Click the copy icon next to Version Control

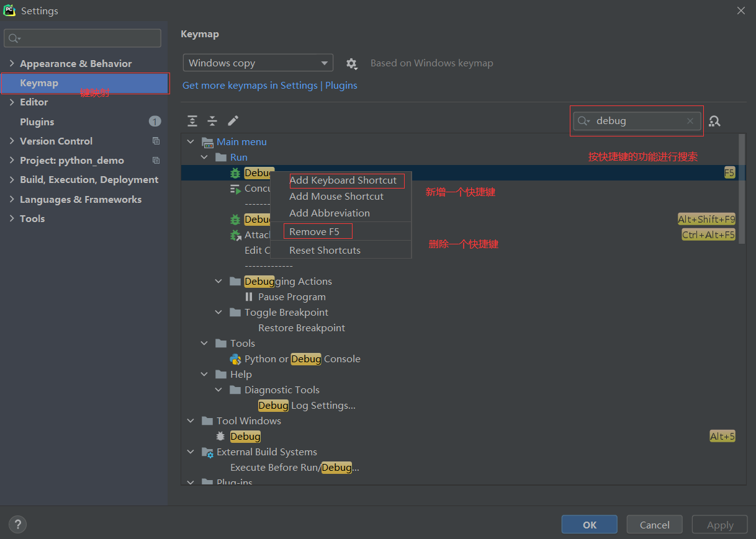click(156, 141)
